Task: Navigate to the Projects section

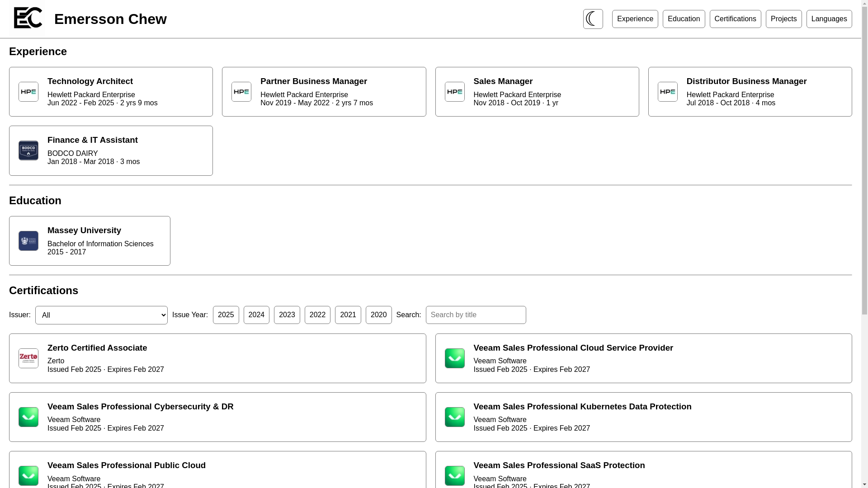Action: pos(783,19)
